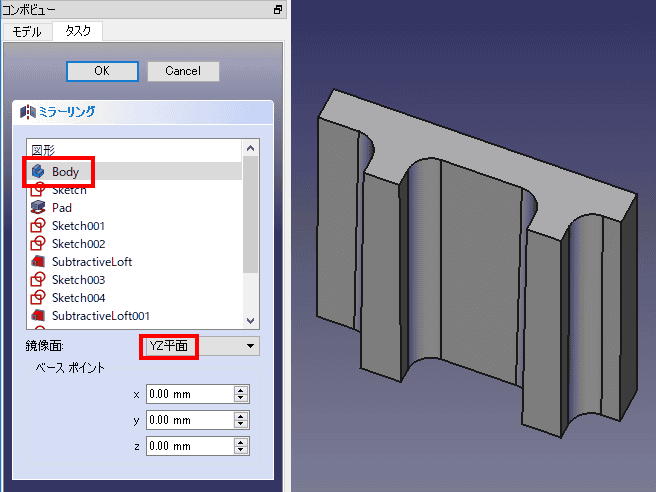Click the x base point field
Viewport: 656px width, 492px height.
(x=190, y=394)
